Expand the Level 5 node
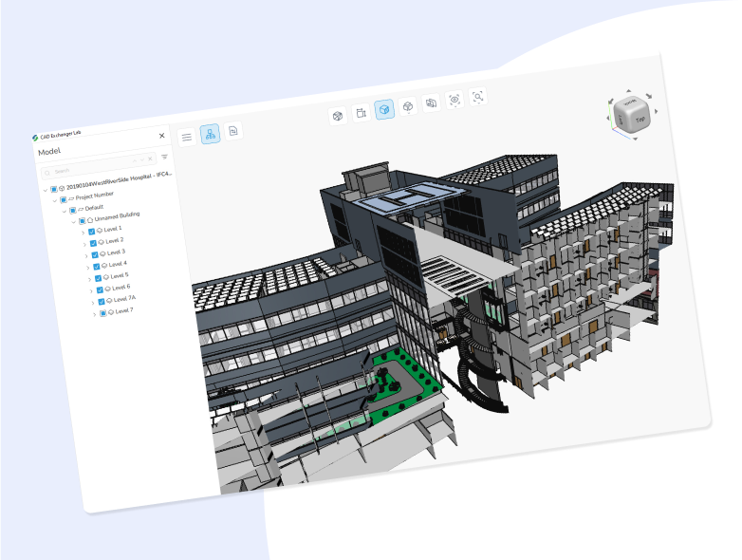742x560 pixels. click(x=90, y=279)
